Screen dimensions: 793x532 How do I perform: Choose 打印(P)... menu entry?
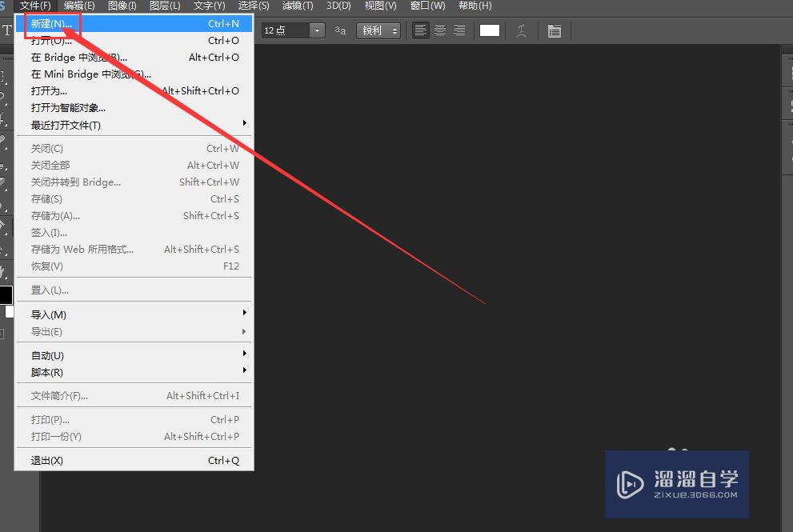[134, 420]
